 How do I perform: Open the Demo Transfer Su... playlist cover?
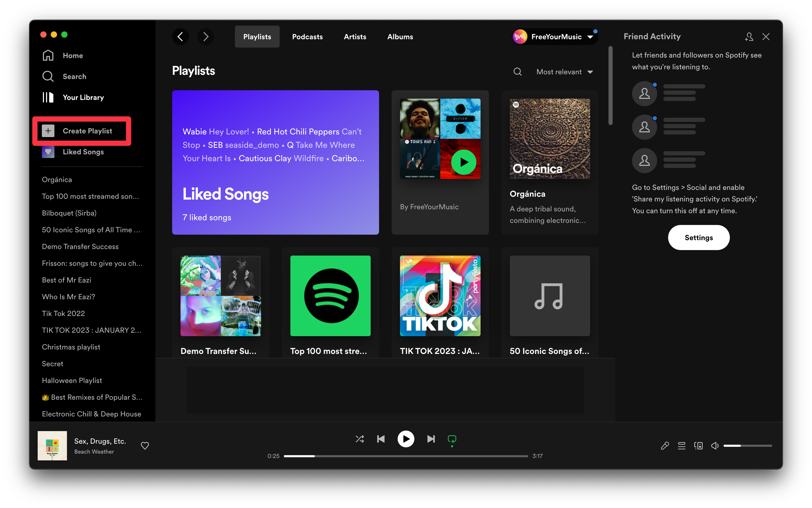click(220, 296)
